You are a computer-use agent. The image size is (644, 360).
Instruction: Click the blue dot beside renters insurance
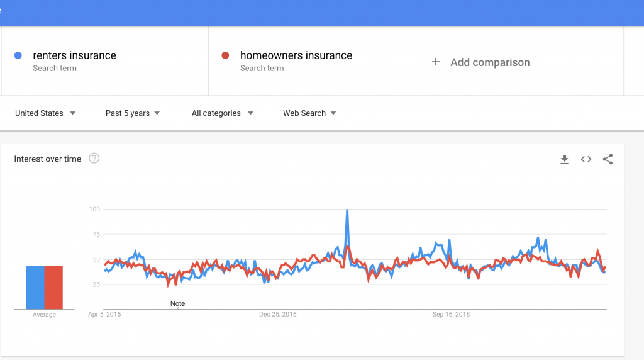[x=18, y=55]
